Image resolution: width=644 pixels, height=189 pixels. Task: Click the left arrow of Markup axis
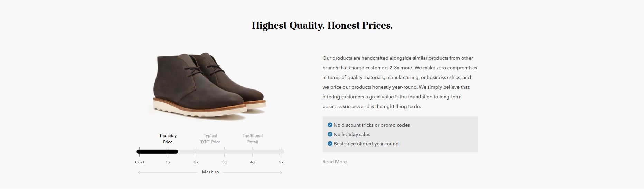pos(140,172)
